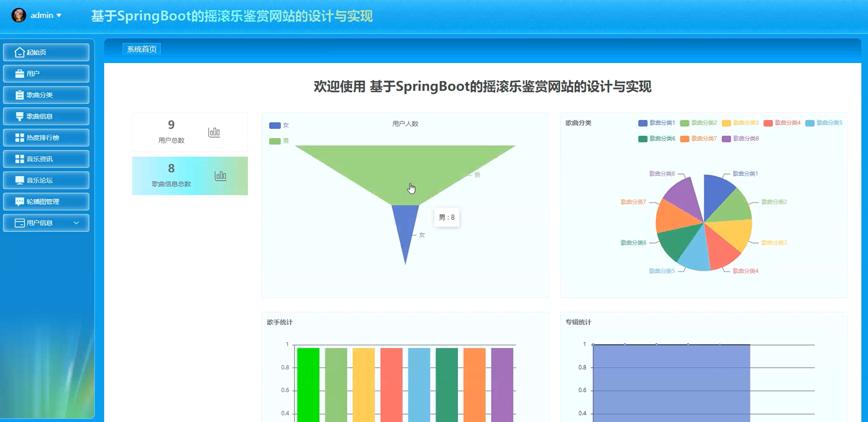868x422 pixels.
Task: Toggle the 女 legend in 用户人数 chart
Action: pos(279,125)
